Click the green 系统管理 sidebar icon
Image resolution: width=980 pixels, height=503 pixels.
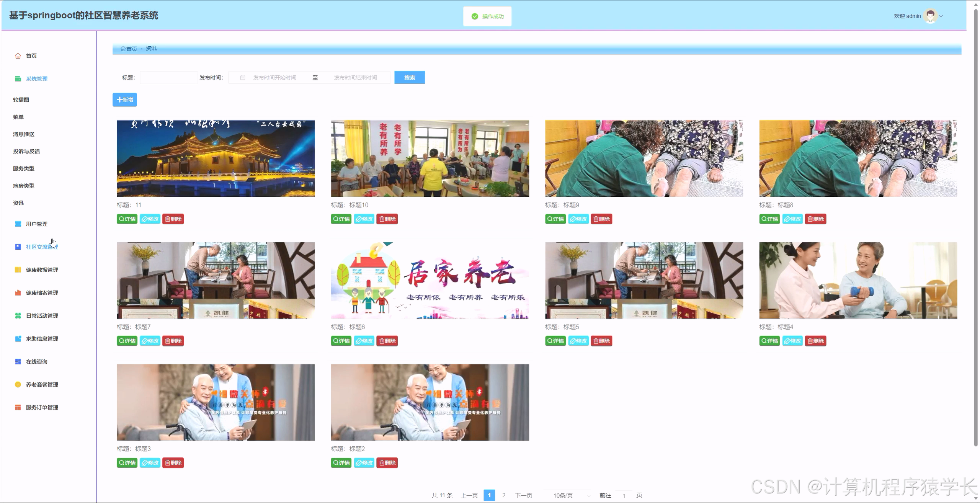[18, 79]
